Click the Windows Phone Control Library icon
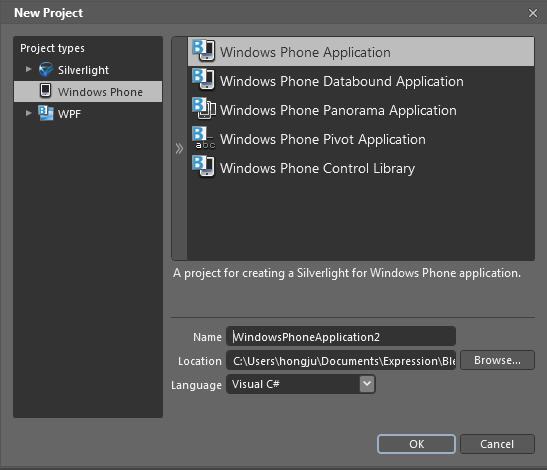The image size is (547, 470). pyautogui.click(x=204, y=166)
